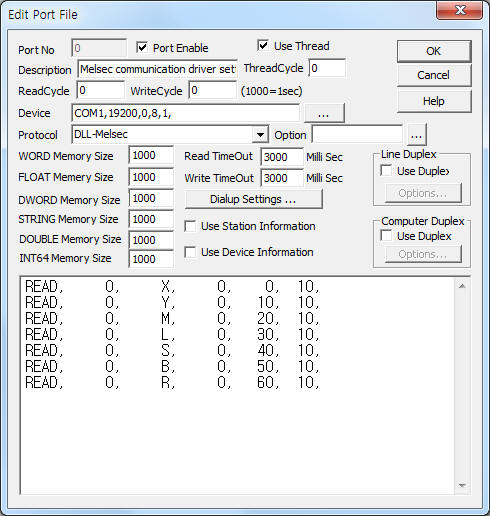Open Help for the dialog

(x=434, y=101)
